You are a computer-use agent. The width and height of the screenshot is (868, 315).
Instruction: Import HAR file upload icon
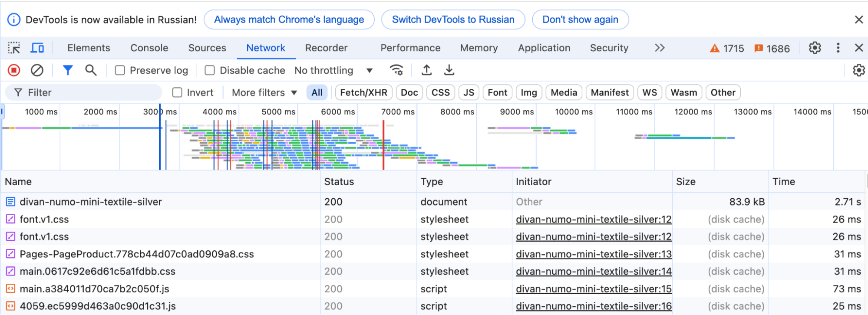pos(427,70)
